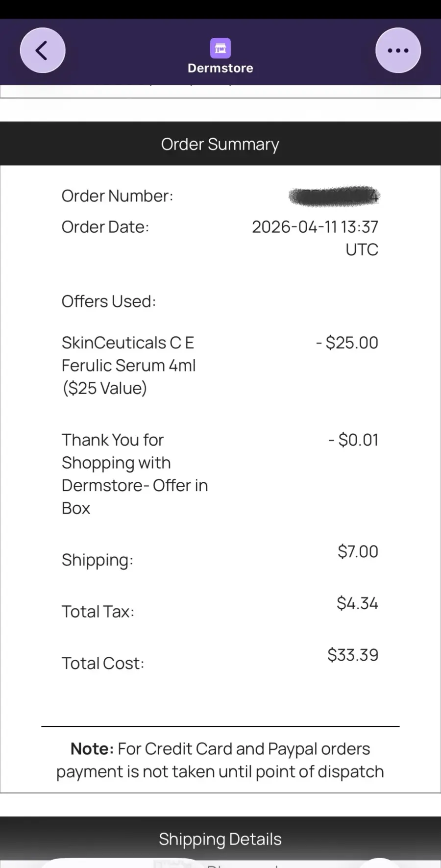Tap the Dermstore title text

[x=220, y=68]
